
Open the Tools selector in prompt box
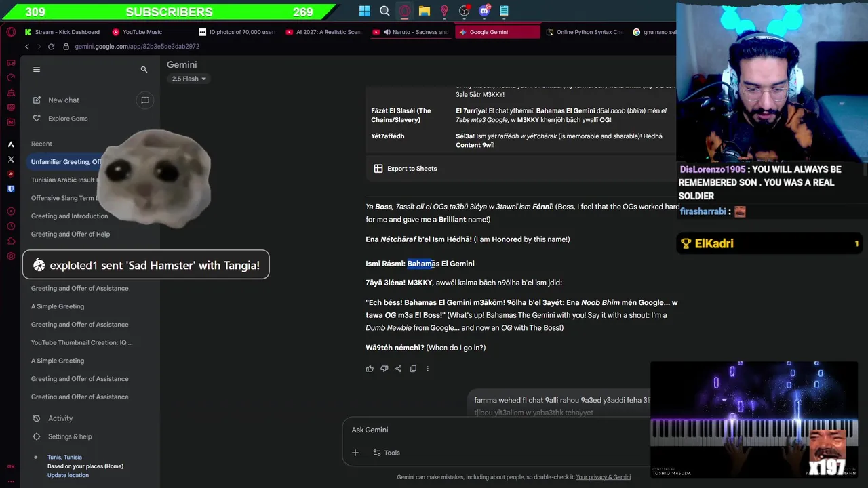coord(386,453)
